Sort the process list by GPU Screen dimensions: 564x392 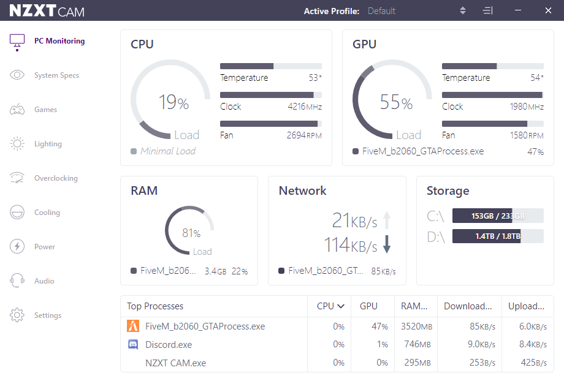[x=368, y=306]
